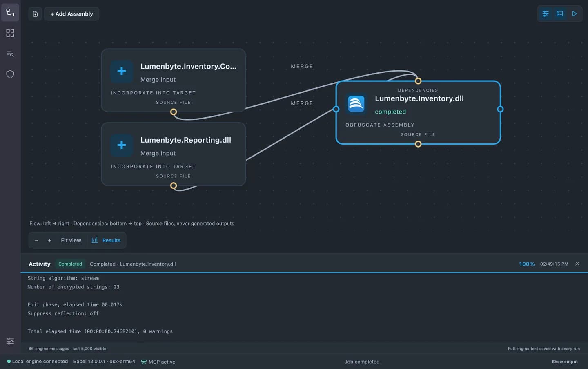Select the Lumenbyte.Inventory.Co... node title
Viewport: 588px width, 369px height.
point(188,66)
